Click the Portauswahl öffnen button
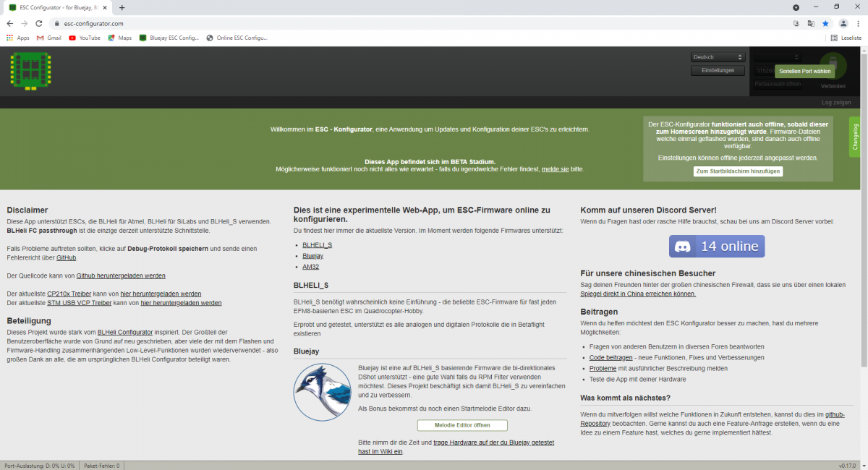Image resolution: width=868 pixels, height=470 pixels. point(778,84)
